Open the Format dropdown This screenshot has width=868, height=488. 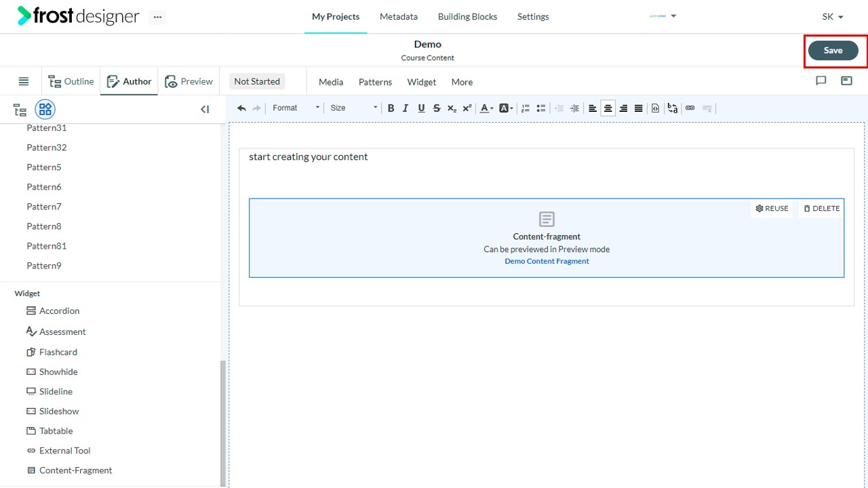click(296, 108)
